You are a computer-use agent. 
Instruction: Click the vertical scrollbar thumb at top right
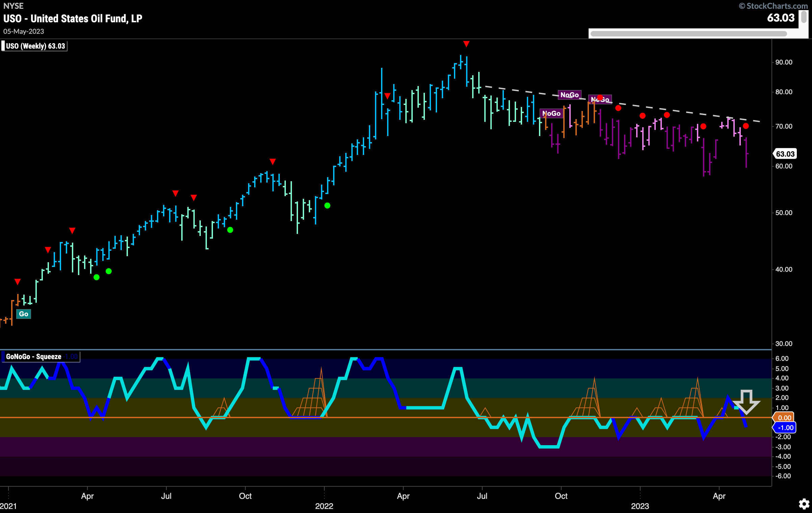click(804, 17)
